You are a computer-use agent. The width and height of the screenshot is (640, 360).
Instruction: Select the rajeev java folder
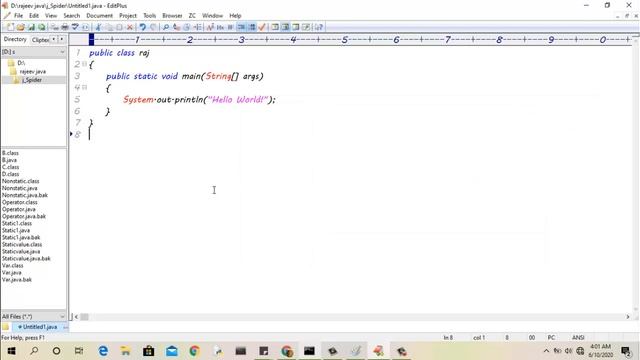coord(32,71)
